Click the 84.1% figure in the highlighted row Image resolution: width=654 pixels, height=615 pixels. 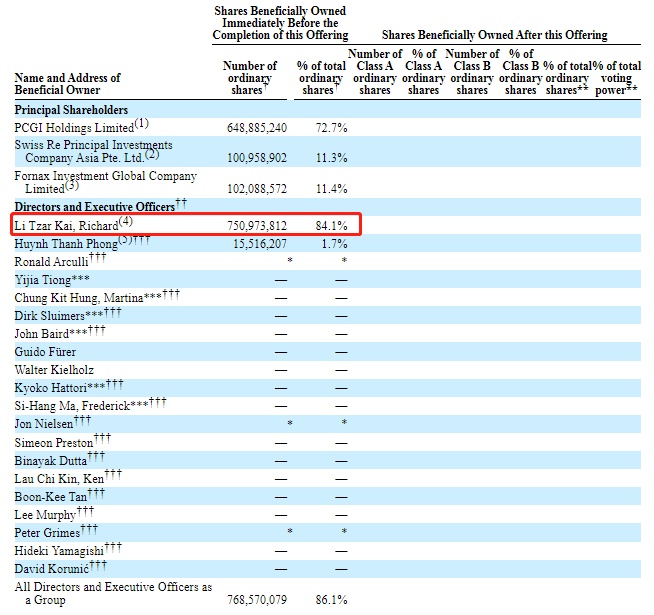pos(332,226)
